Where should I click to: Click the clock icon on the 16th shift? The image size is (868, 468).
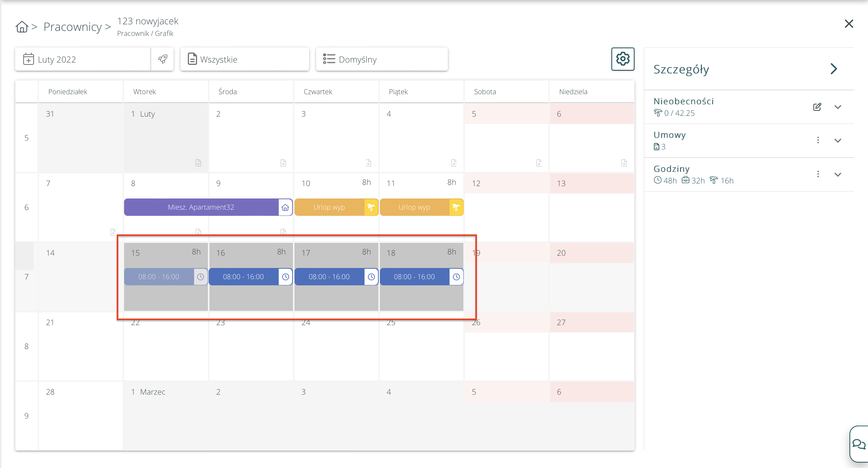click(x=286, y=277)
